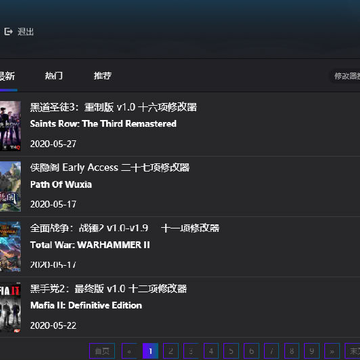Select 全面战争：战锤2 trainer title
The image size is (360, 360).
(x=125, y=228)
